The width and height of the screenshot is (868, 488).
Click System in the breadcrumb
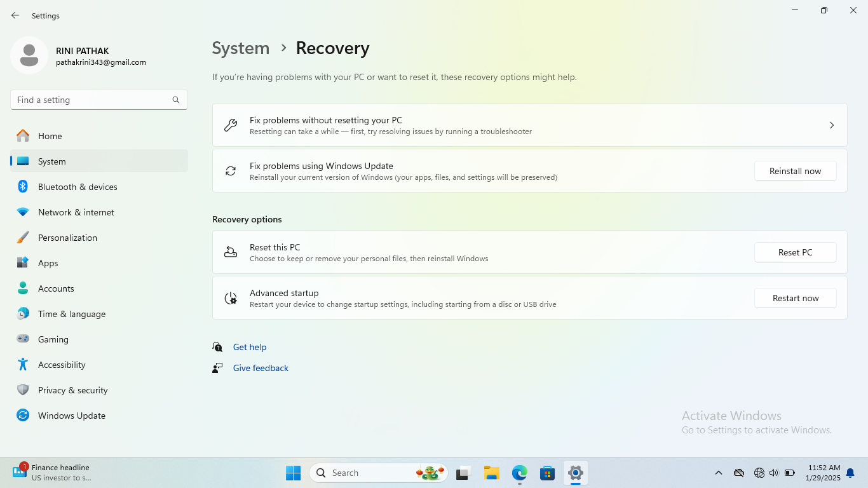tap(240, 48)
